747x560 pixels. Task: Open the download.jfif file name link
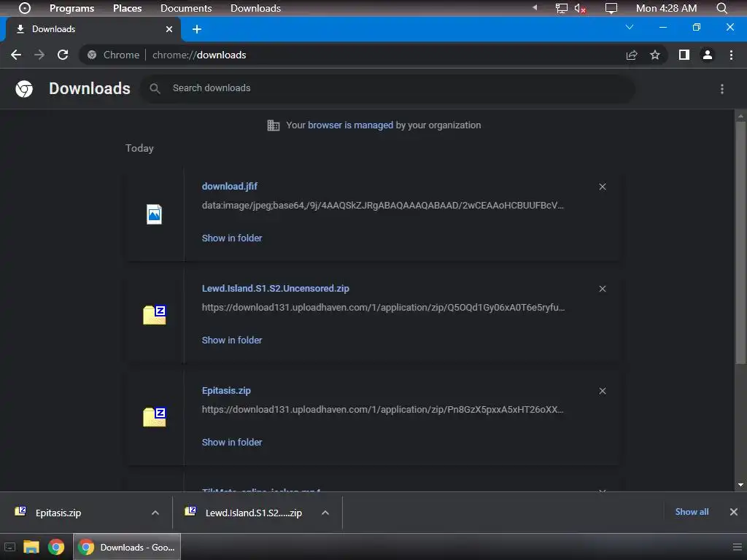pos(230,186)
